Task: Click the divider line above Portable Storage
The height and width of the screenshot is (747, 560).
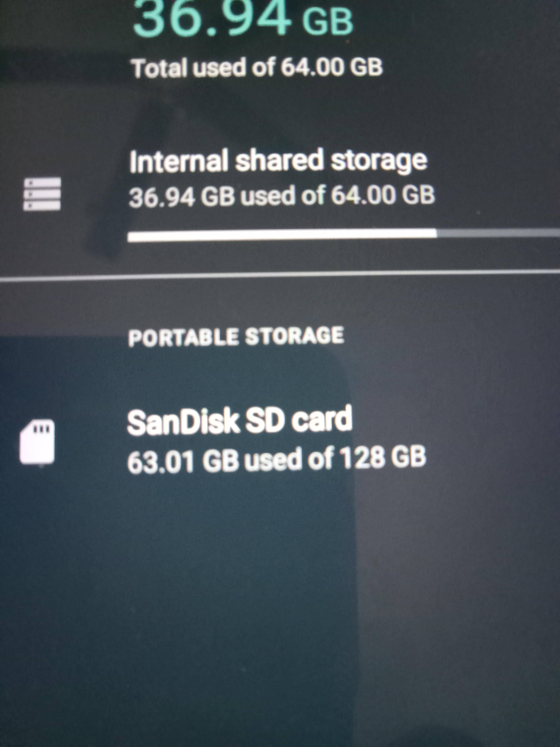Action: [280, 276]
